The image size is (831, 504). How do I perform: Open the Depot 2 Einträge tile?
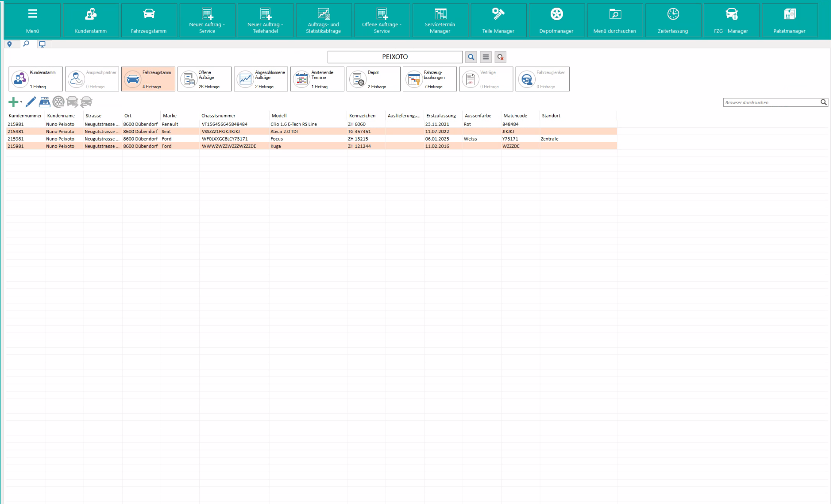point(373,79)
